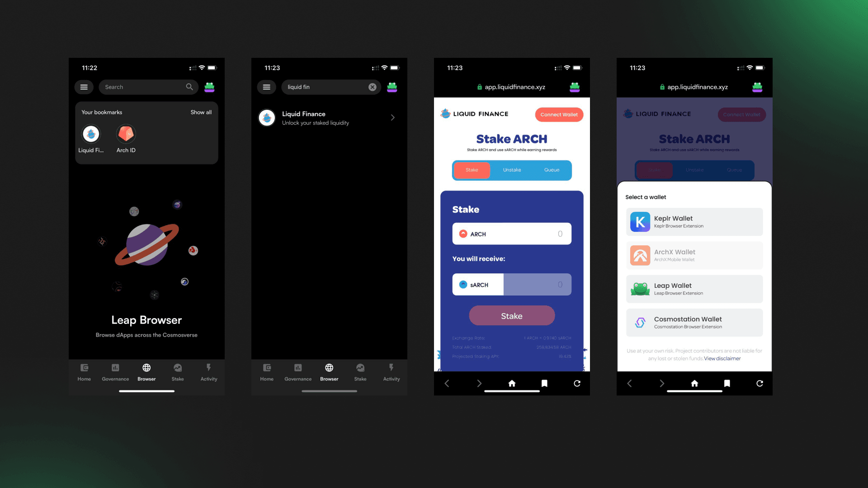Viewport: 868px width, 488px height.
Task: Click the hamburger menu icon in browser
Action: coord(84,86)
